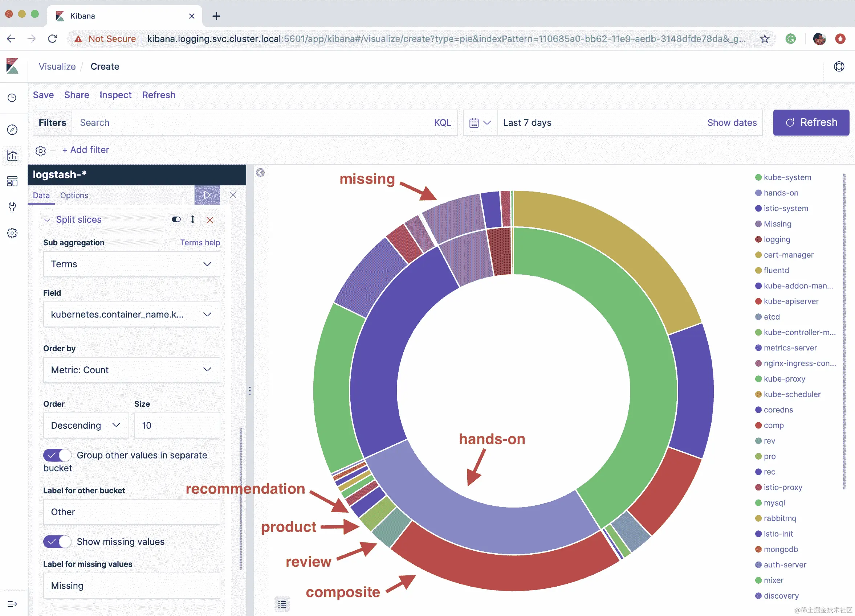Viewport: 855px width, 616px height.
Task: Open the Dashboard sidebar icon
Action: coord(12,181)
